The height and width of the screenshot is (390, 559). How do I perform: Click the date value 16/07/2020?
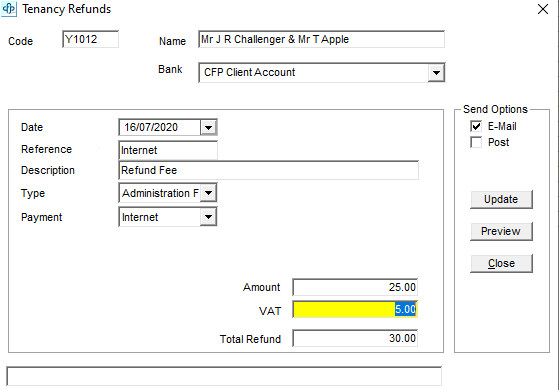pos(151,127)
